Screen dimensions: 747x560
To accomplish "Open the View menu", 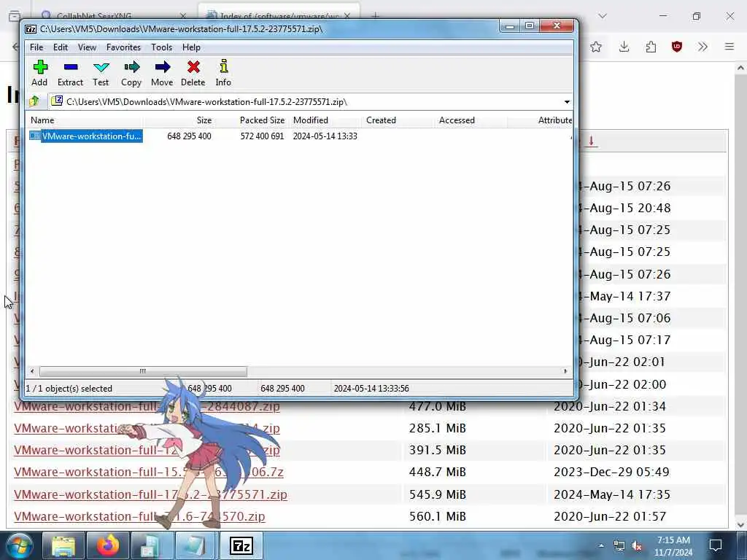I will [x=88, y=47].
